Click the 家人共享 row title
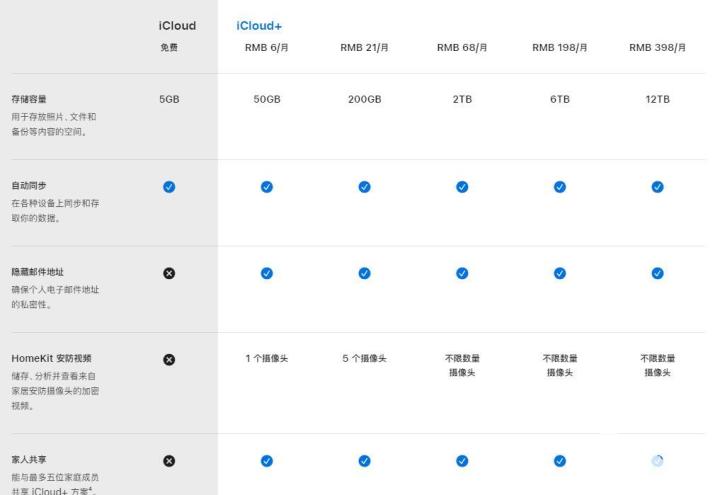 (x=29, y=460)
